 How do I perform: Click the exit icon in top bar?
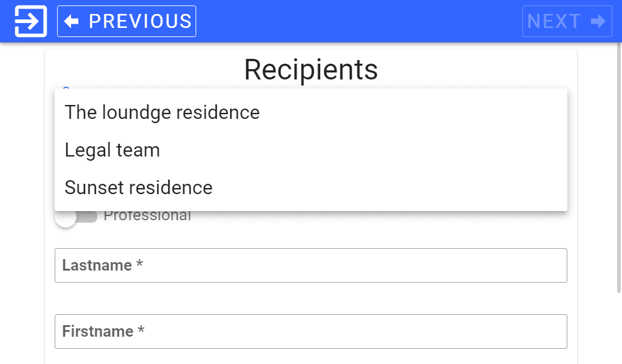pyautogui.click(x=30, y=21)
